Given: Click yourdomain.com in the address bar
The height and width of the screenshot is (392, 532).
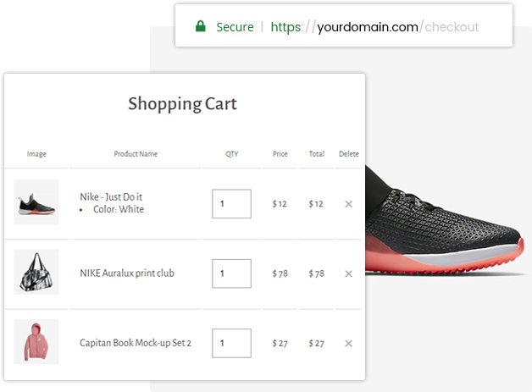Looking at the screenshot, I should tap(368, 27).
